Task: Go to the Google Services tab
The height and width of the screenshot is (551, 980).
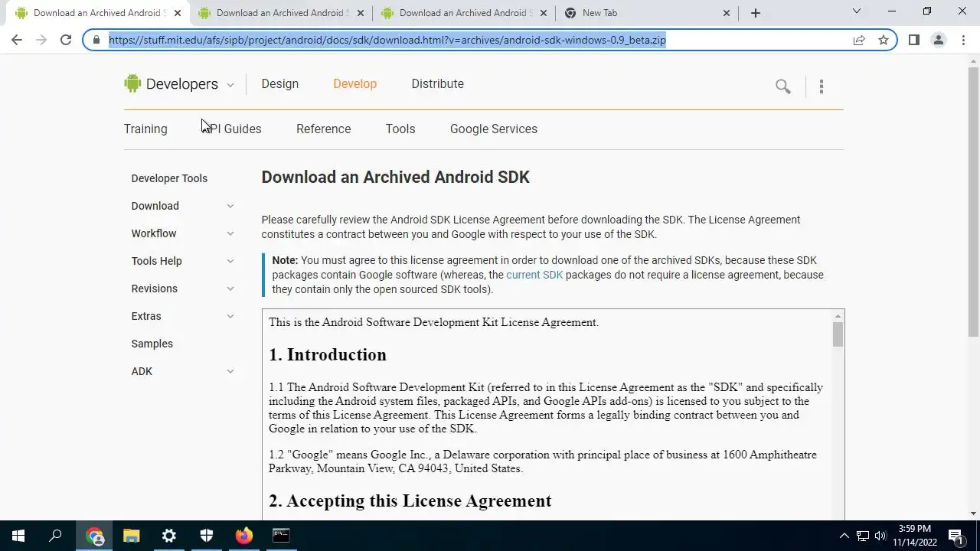Action: pos(494,129)
